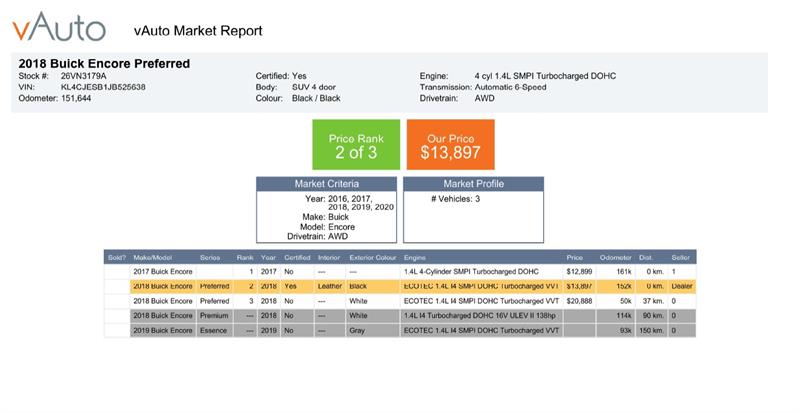Screen dimensions: 800x413
Task: Click '# Vehicles: 3' in Market Profile
Action: click(455, 199)
